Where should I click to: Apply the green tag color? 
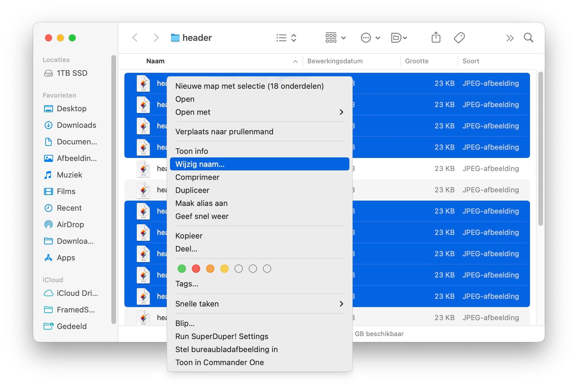tap(182, 269)
